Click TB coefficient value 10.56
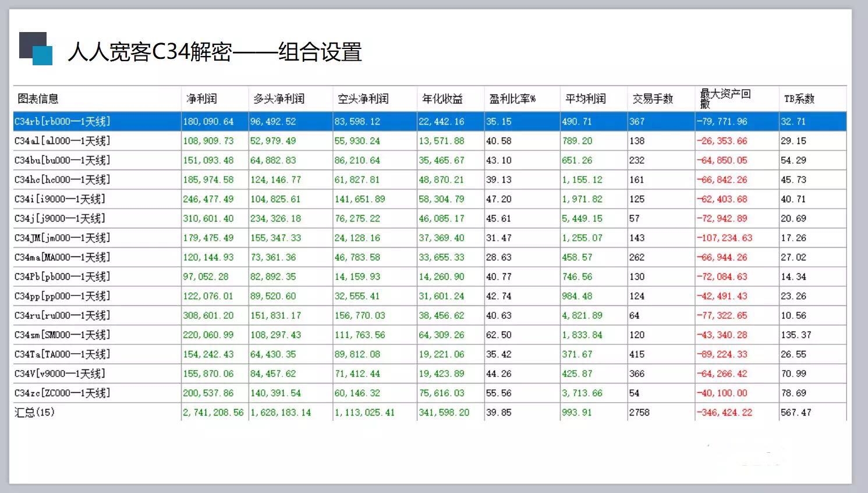 (x=793, y=315)
